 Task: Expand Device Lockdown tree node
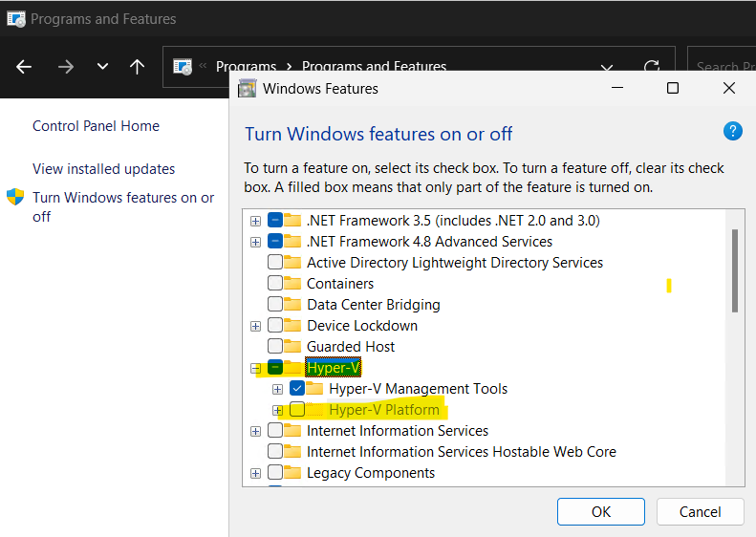coord(255,327)
